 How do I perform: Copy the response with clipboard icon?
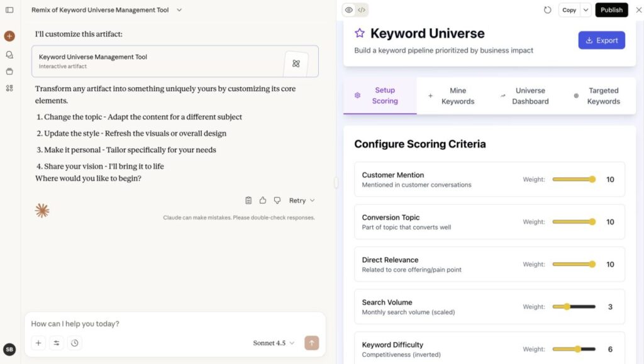pyautogui.click(x=248, y=201)
